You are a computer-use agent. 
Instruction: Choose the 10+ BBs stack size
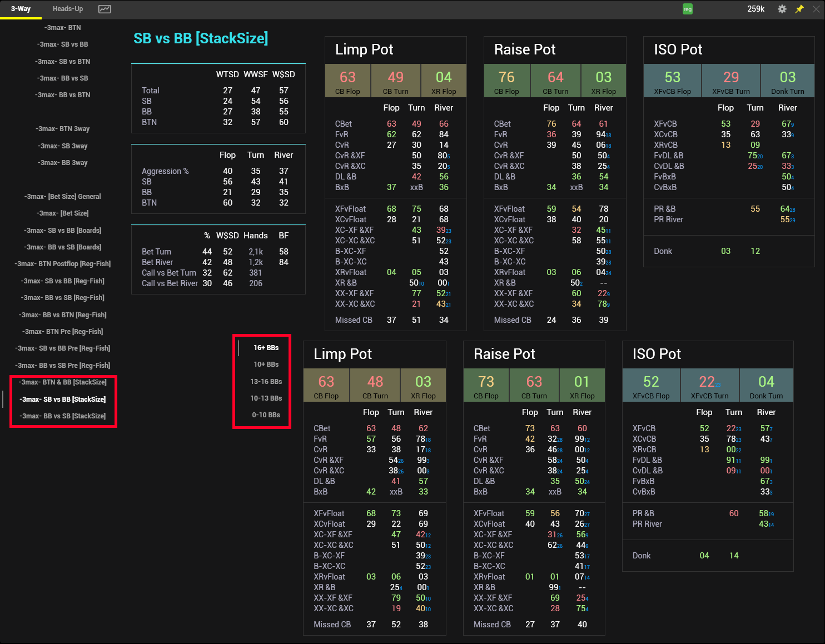[x=266, y=365]
